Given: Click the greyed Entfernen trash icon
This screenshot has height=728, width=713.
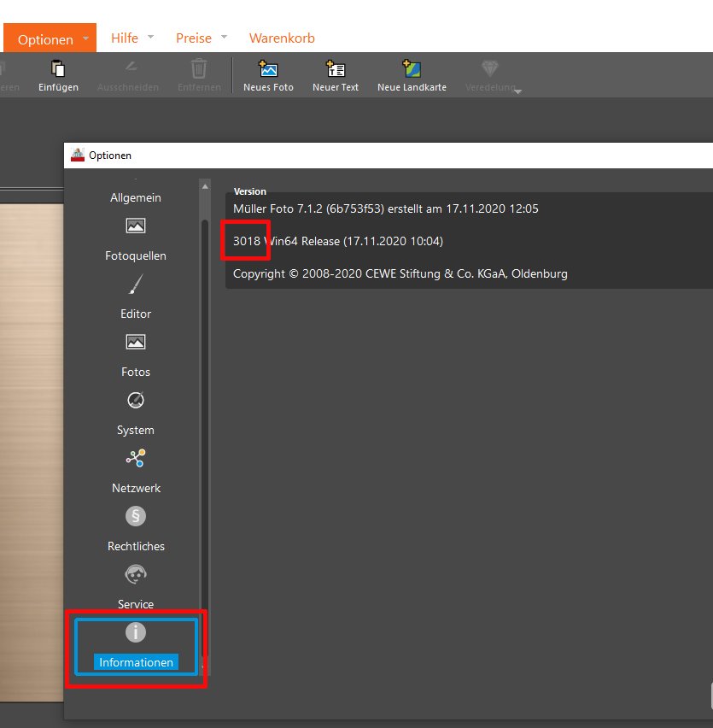Looking at the screenshot, I should point(199,68).
